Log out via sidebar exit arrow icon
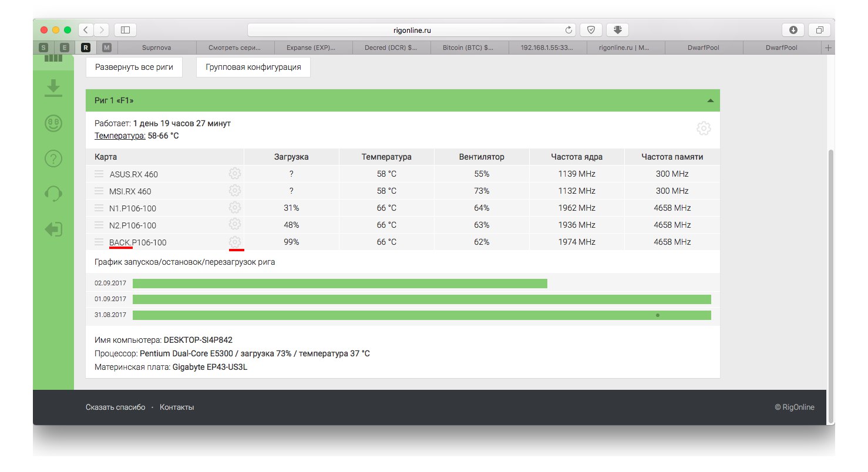The width and height of the screenshot is (868, 472). pyautogui.click(x=53, y=229)
